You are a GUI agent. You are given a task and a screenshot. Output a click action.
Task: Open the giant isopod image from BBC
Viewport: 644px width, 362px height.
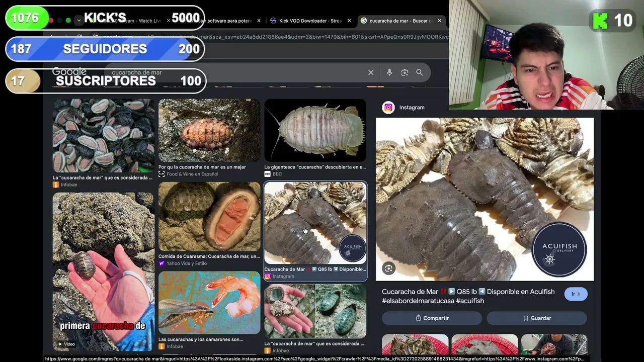point(315,130)
